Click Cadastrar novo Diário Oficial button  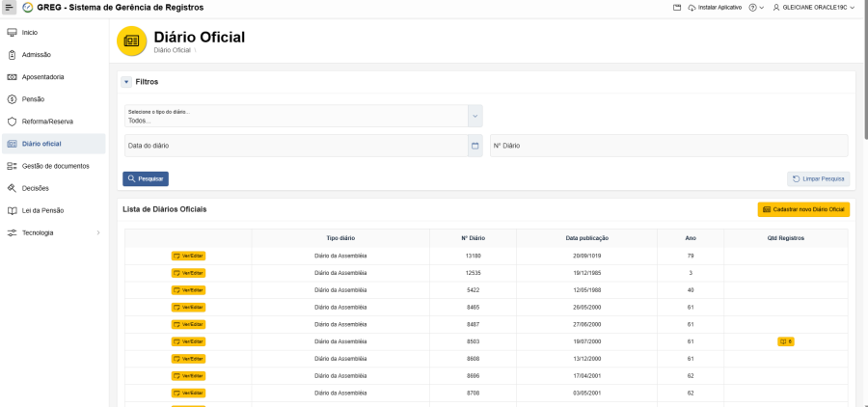(803, 209)
